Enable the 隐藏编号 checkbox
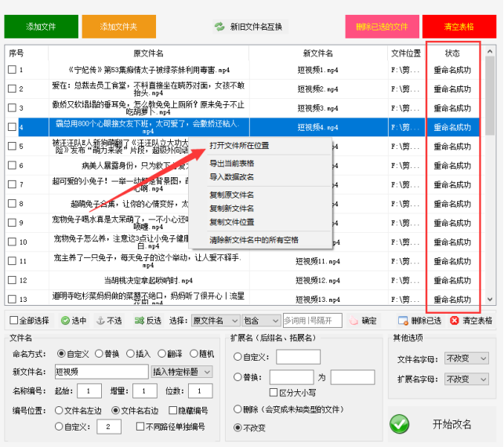The image size is (504, 447). (173, 410)
